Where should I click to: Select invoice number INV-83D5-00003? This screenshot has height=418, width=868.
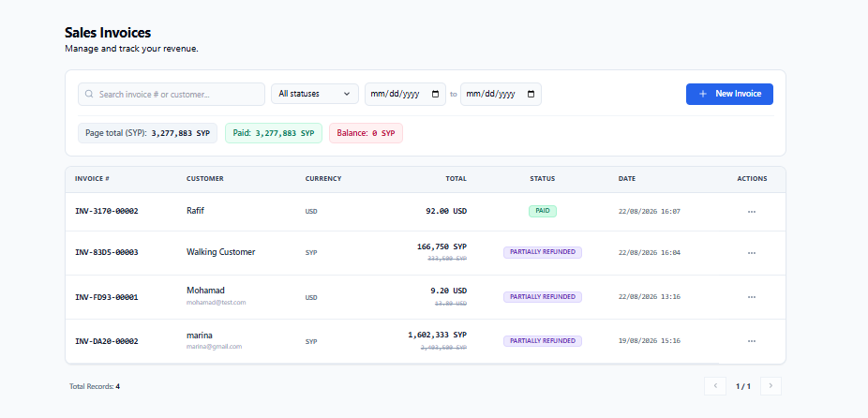[106, 252]
